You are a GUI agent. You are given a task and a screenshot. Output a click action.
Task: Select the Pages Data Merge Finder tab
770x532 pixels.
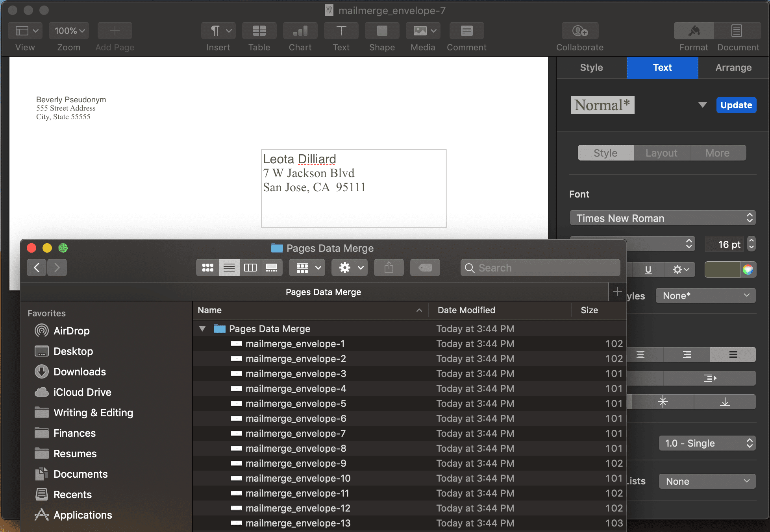coord(323,292)
